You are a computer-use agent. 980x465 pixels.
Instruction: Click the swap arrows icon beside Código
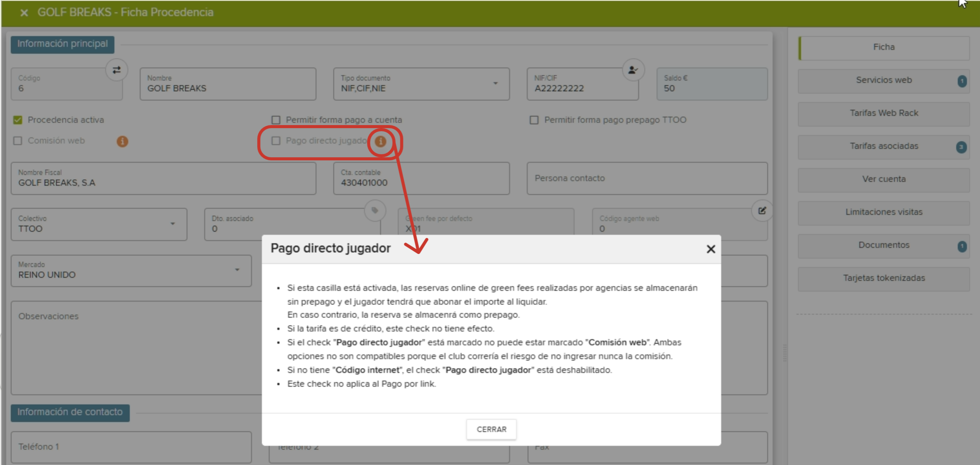(x=117, y=70)
